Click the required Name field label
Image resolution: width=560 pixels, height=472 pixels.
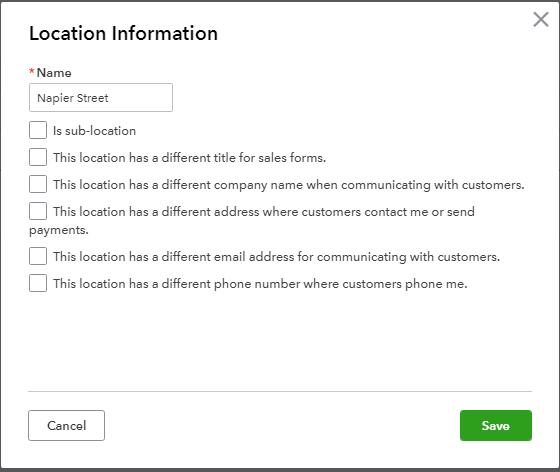[x=54, y=73]
